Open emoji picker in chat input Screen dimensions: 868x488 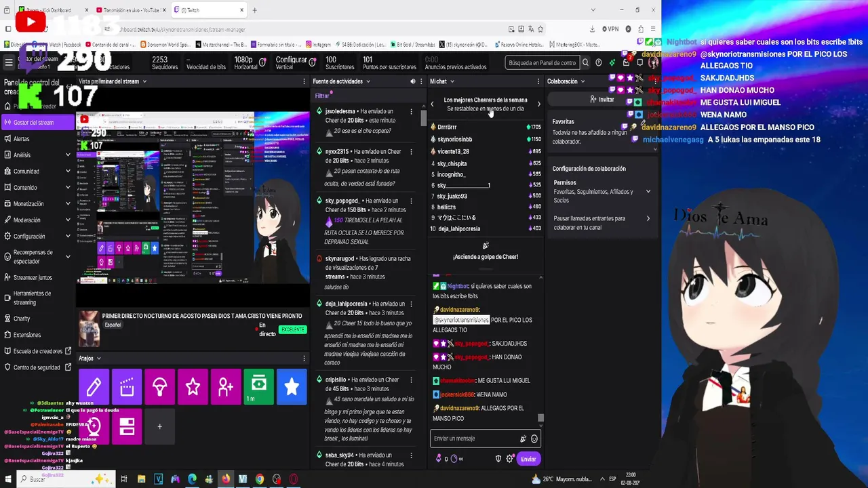pos(534,439)
